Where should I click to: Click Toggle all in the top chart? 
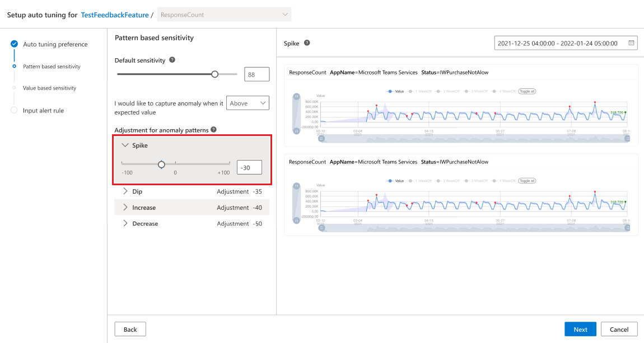[527, 92]
